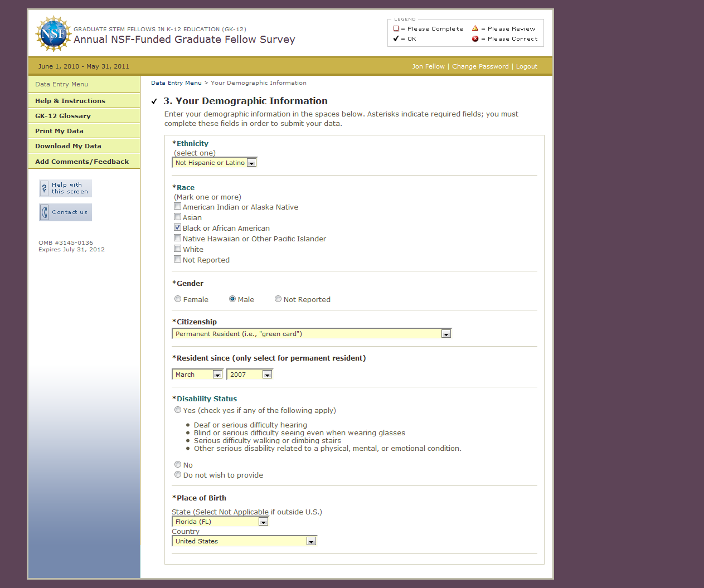704x588 pixels.
Task: Open the resident since year dropdown
Action: (x=267, y=375)
